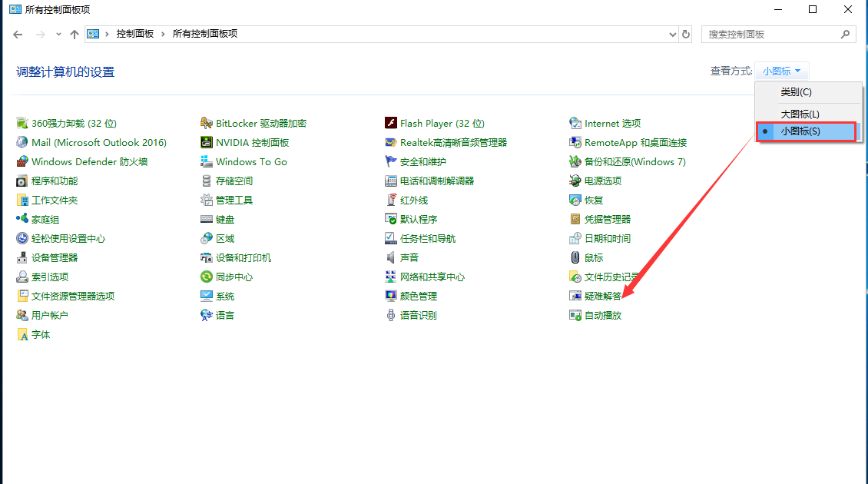Collapse the 查看方式 小图标 dropdown
The width and height of the screenshot is (868, 484).
coord(782,71)
